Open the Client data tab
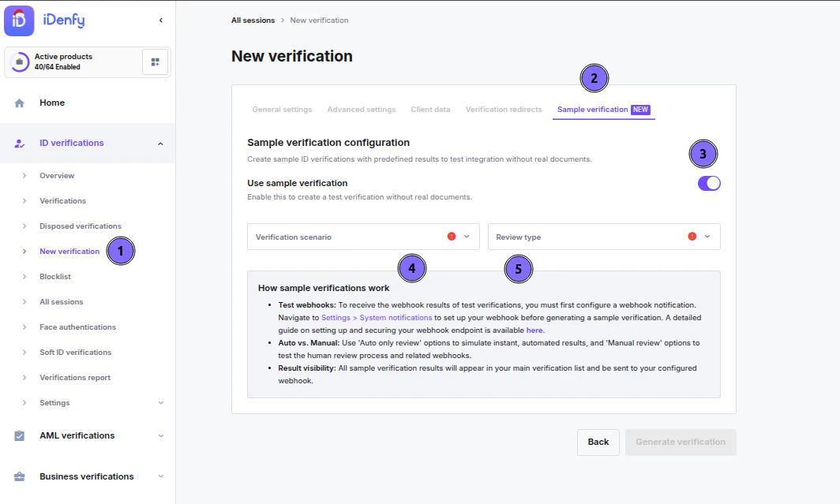The image size is (840, 504). [430, 110]
